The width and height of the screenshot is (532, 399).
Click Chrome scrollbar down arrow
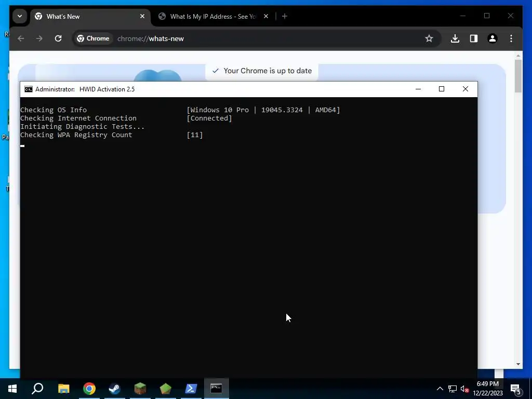tap(518, 364)
